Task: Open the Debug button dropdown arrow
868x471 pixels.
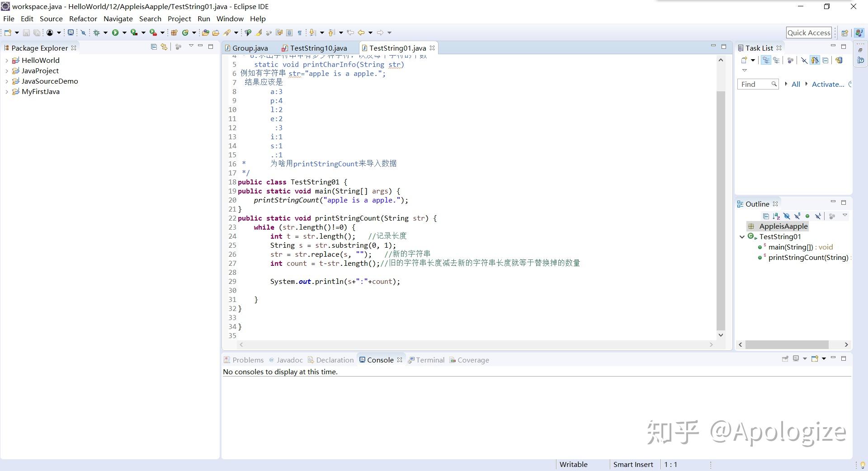Action: coord(105,33)
